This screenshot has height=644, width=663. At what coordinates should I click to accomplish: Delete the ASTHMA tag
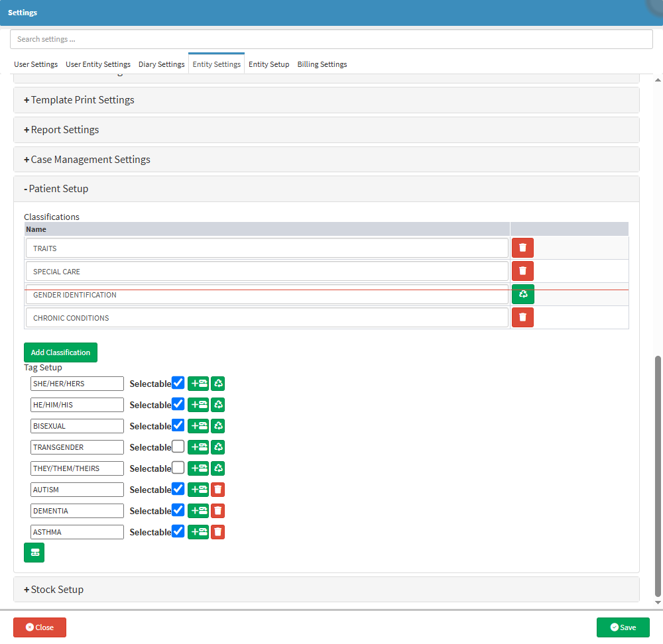point(217,531)
